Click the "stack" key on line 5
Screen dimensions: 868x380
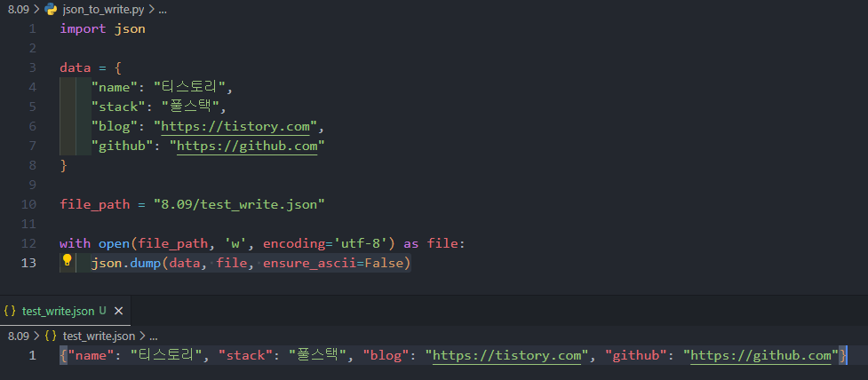click(118, 107)
